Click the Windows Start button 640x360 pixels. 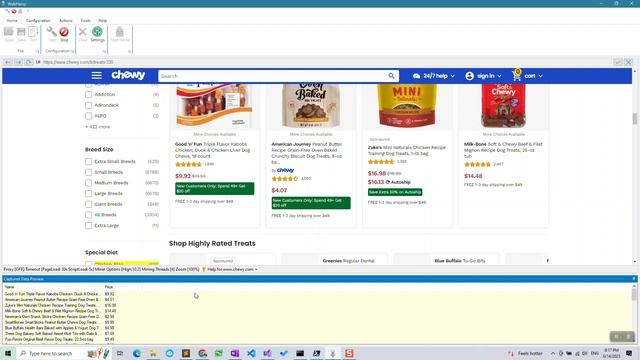[7, 353]
